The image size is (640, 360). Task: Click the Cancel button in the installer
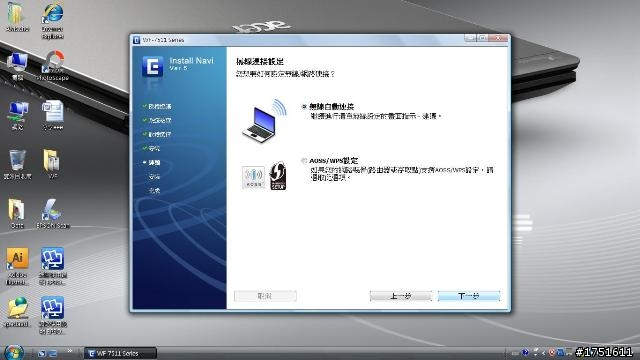click(265, 296)
